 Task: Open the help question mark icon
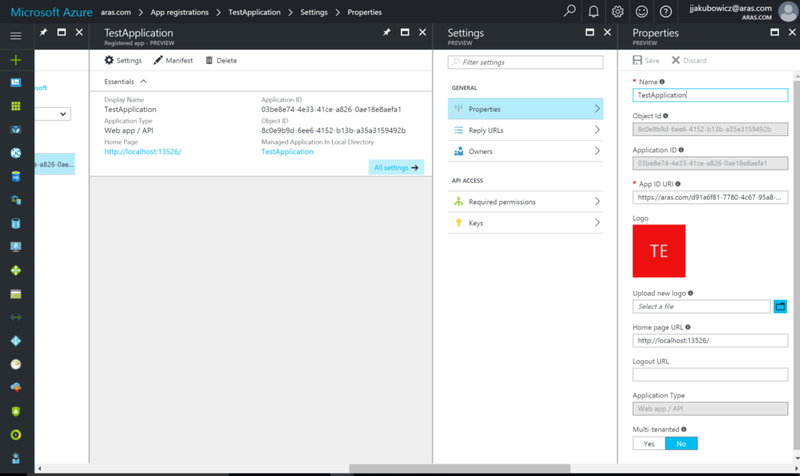click(x=666, y=12)
